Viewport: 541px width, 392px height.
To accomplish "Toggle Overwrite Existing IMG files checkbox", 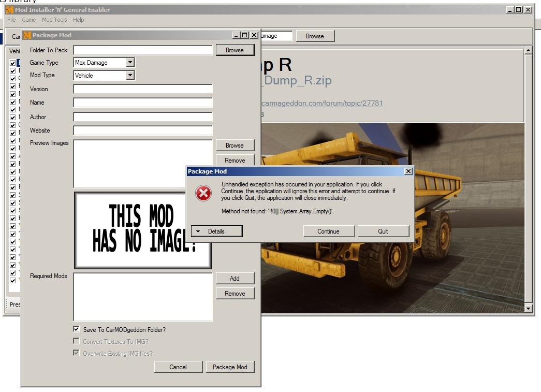I will click(x=77, y=353).
